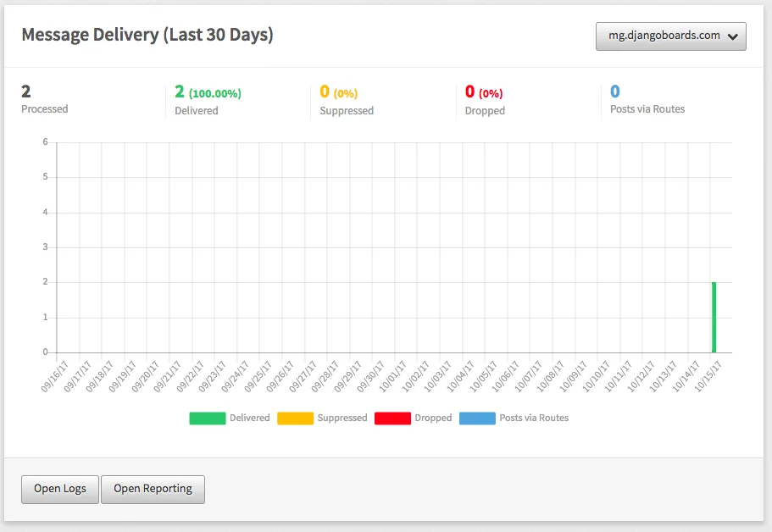This screenshot has width=772, height=532.
Task: Select the Processed count statistic
Action: pyautogui.click(x=44, y=99)
